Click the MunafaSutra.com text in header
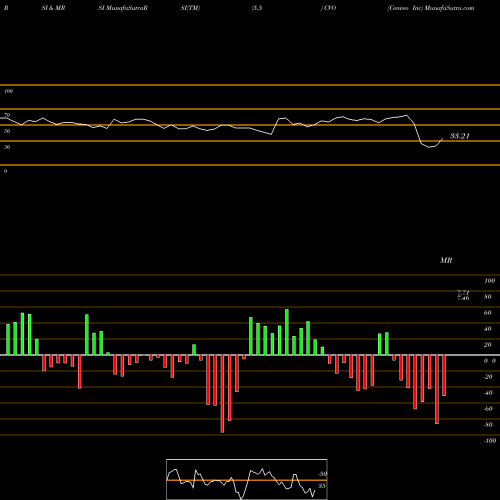This screenshot has width=500, height=500. coord(449,8)
